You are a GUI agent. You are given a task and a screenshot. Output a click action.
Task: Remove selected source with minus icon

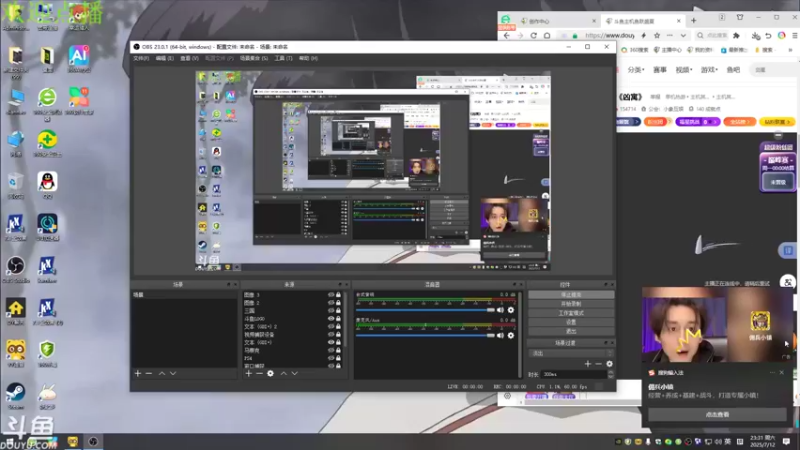(259, 373)
